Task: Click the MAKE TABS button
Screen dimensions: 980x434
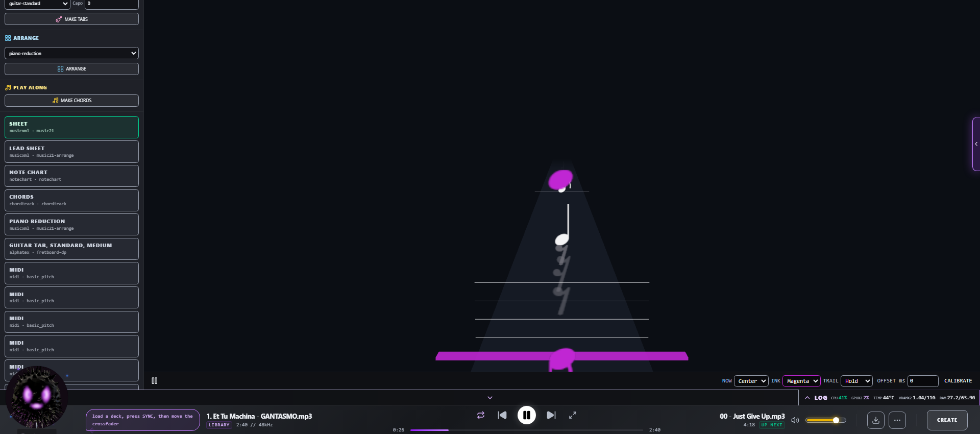Action: tap(71, 19)
